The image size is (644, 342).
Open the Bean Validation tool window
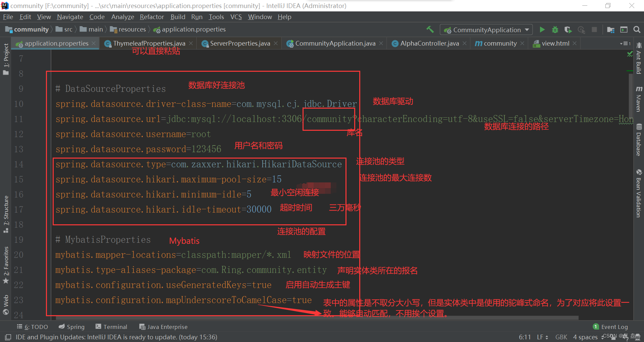[x=639, y=193]
